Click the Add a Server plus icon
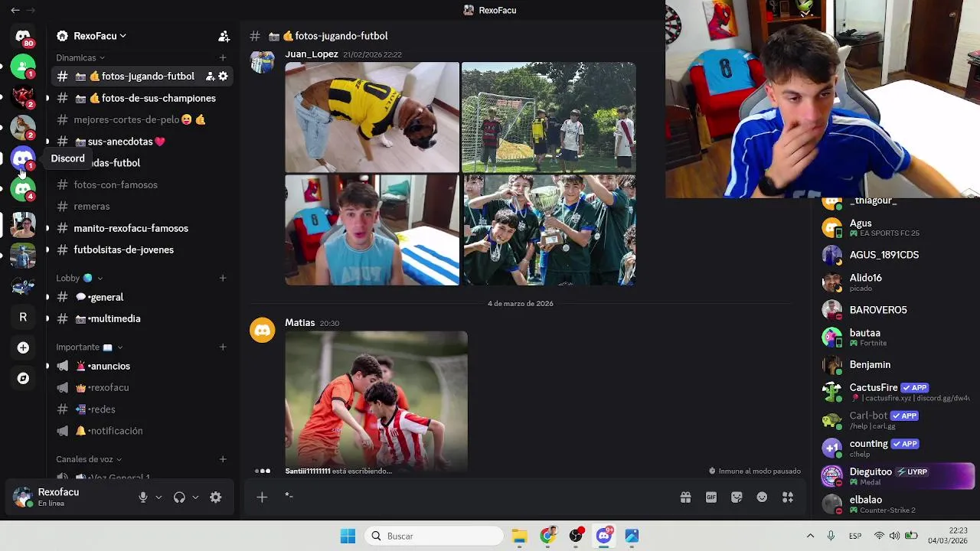Image resolution: width=980 pixels, height=551 pixels. coord(23,347)
